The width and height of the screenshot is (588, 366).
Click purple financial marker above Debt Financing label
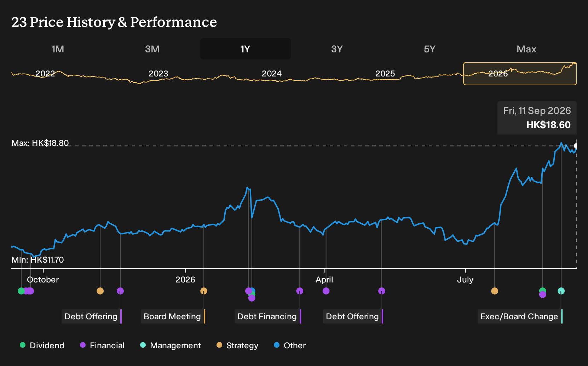click(x=300, y=291)
